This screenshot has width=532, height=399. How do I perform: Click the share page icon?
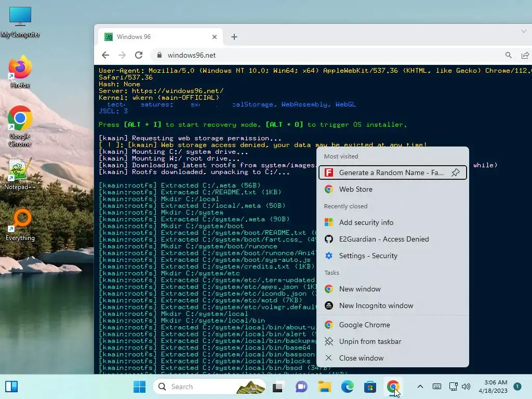click(525, 55)
